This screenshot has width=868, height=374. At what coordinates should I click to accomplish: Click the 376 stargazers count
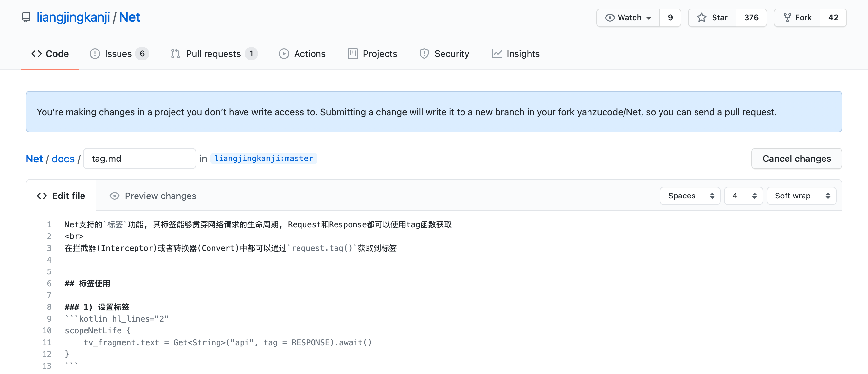click(x=751, y=18)
